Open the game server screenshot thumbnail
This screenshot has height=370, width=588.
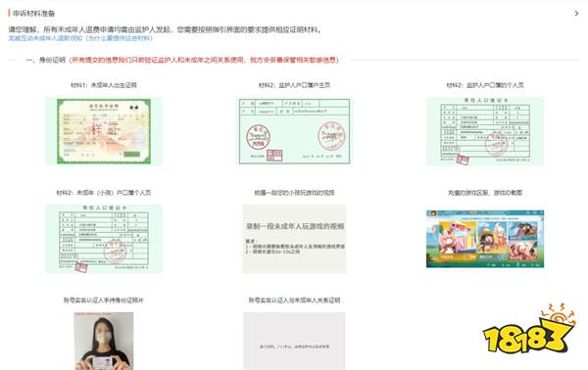(485, 239)
